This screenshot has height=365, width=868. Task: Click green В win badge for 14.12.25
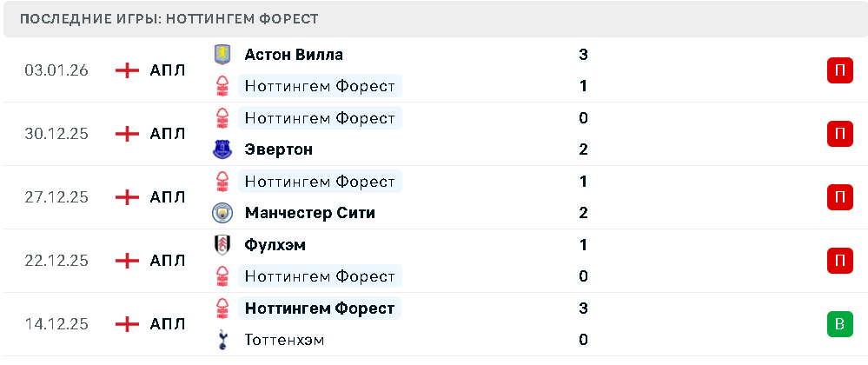pos(839,324)
